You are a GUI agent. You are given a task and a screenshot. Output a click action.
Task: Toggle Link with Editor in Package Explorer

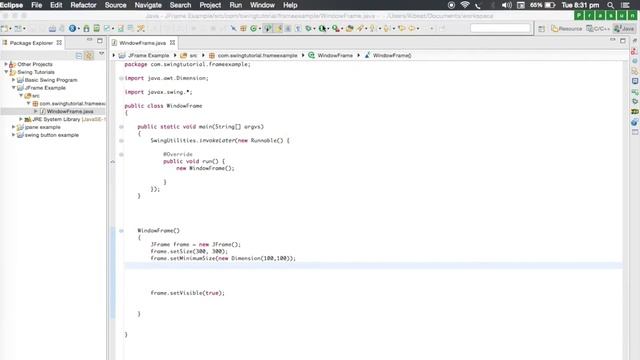[x=89, y=56]
